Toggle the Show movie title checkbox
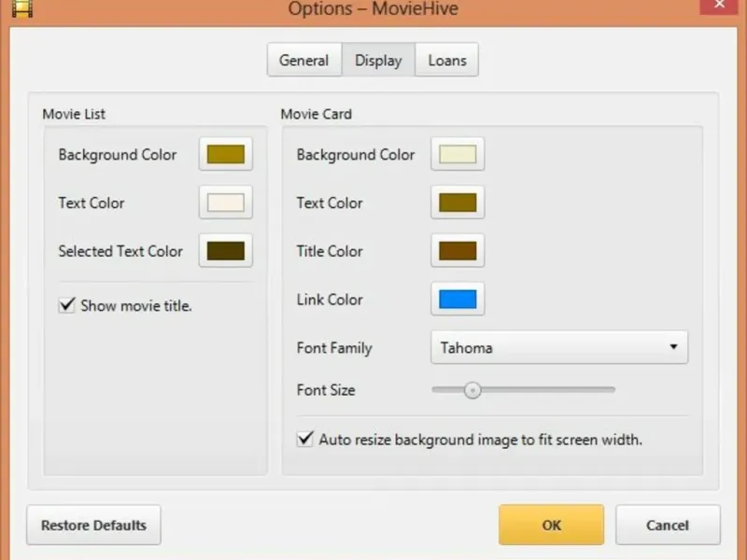Screen dimensions: 747x560 coord(67,305)
